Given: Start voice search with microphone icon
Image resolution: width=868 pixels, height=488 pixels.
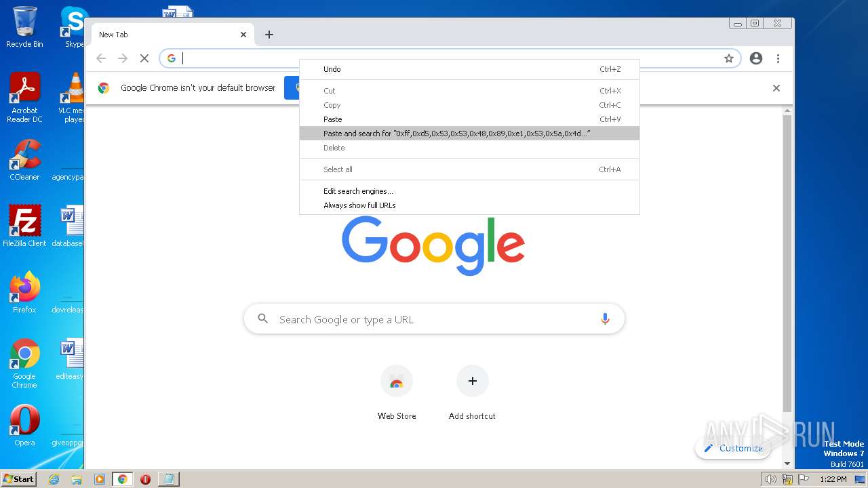Looking at the screenshot, I should click(x=605, y=319).
